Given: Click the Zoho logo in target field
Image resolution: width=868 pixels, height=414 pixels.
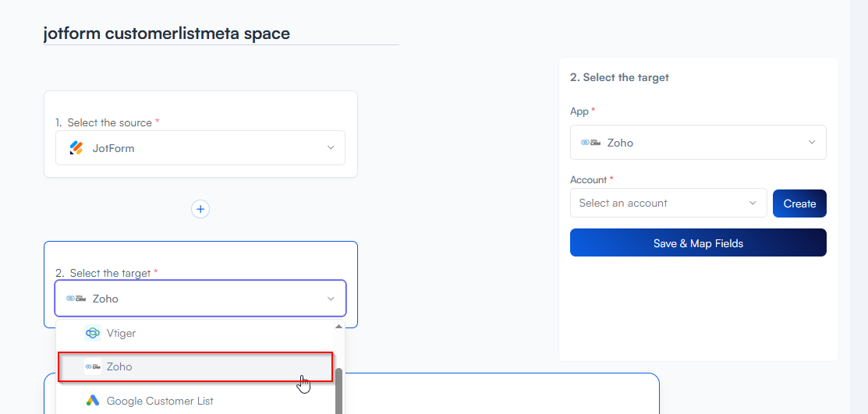Looking at the screenshot, I should (x=76, y=299).
